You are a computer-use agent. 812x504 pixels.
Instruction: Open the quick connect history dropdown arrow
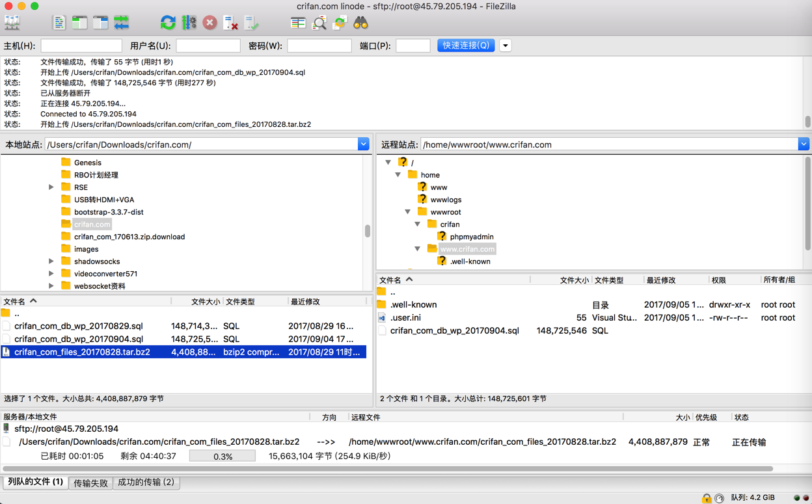point(506,46)
